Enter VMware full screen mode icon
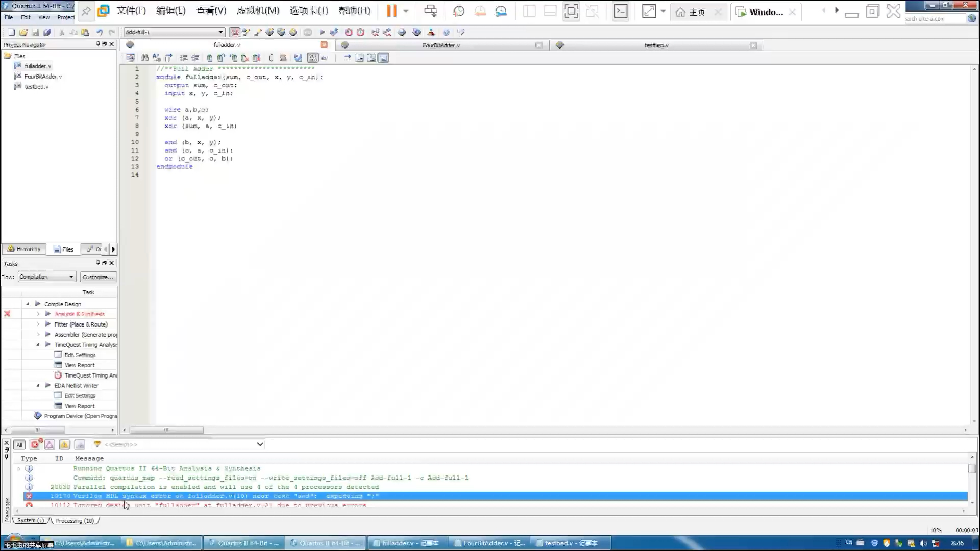This screenshot has height=551, width=980. tap(571, 11)
